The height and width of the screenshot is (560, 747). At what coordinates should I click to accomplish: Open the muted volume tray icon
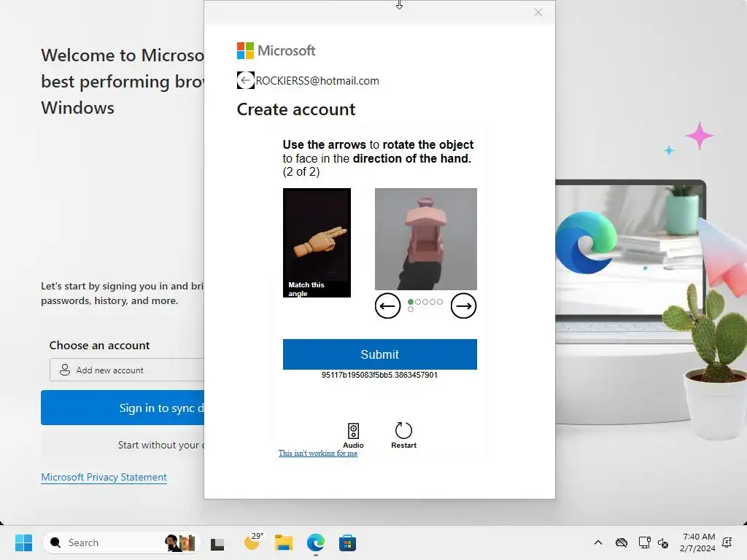click(662, 542)
